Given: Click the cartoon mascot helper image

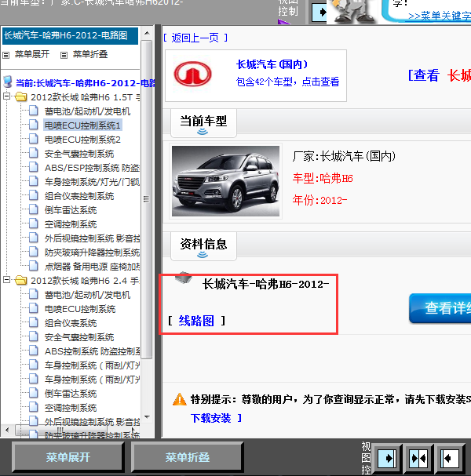Looking at the screenshot, I should (352, 12).
